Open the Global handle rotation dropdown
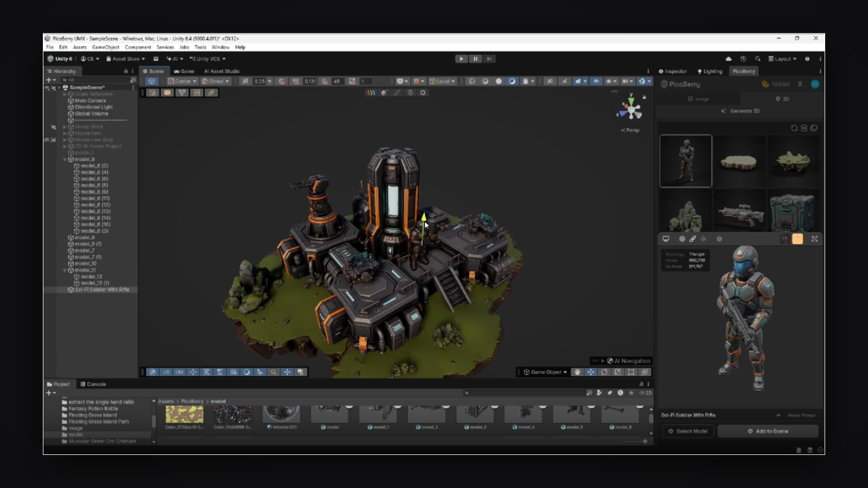 click(216, 81)
